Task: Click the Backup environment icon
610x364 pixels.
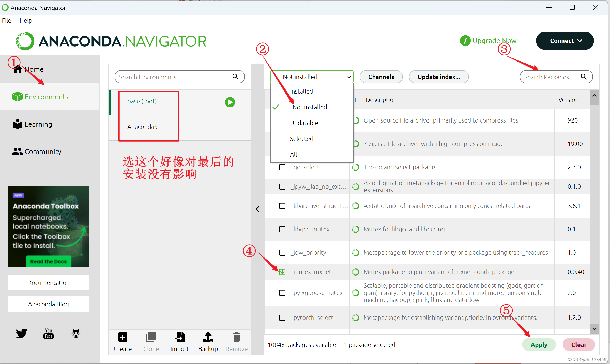Action: point(208,337)
